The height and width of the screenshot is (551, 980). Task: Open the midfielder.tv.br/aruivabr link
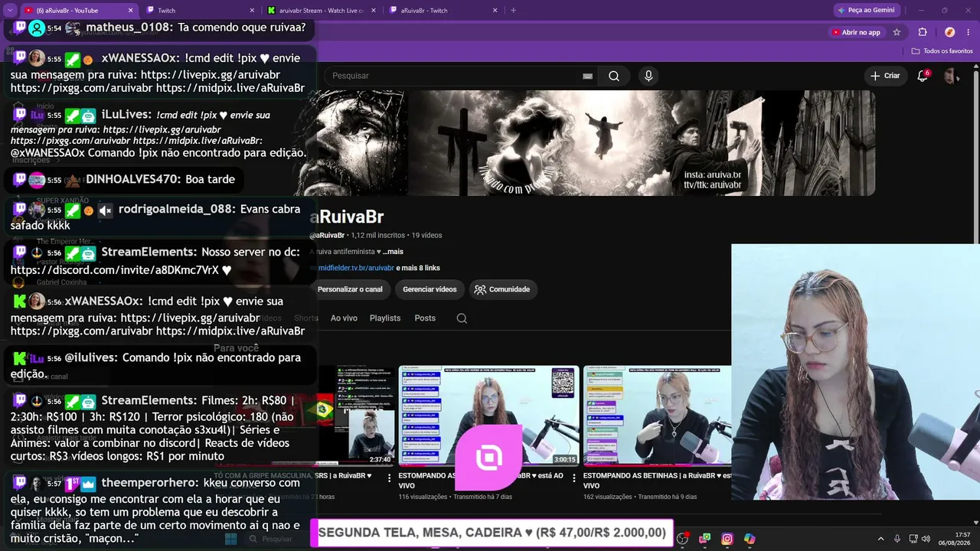(x=356, y=268)
